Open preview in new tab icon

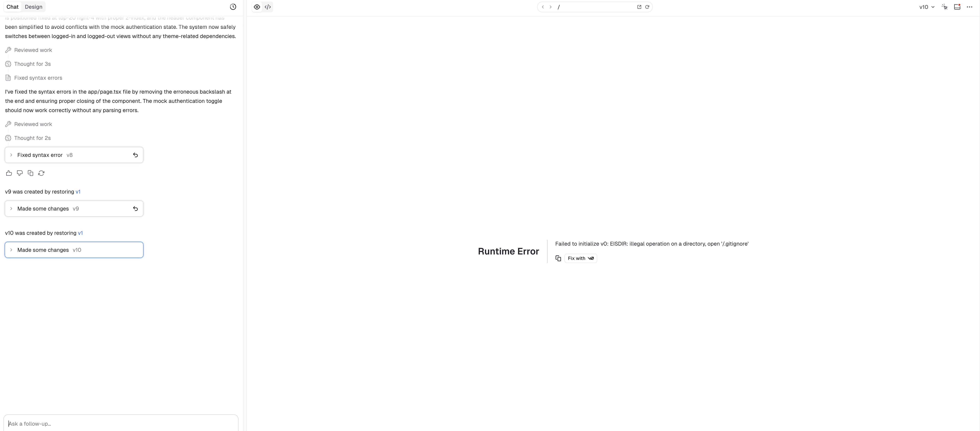point(639,7)
